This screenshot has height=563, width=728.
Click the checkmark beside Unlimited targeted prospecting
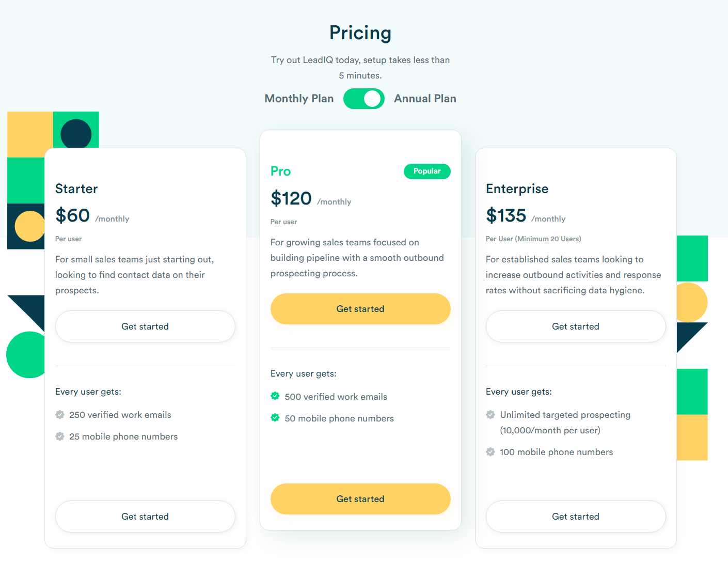pos(490,414)
